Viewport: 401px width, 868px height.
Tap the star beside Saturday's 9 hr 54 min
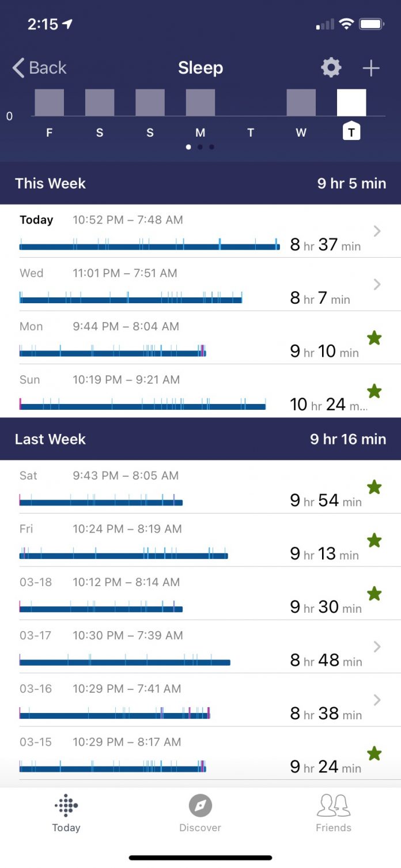coord(374,487)
